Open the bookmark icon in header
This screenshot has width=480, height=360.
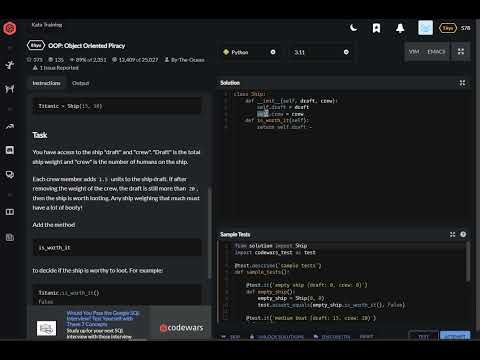coord(376,28)
